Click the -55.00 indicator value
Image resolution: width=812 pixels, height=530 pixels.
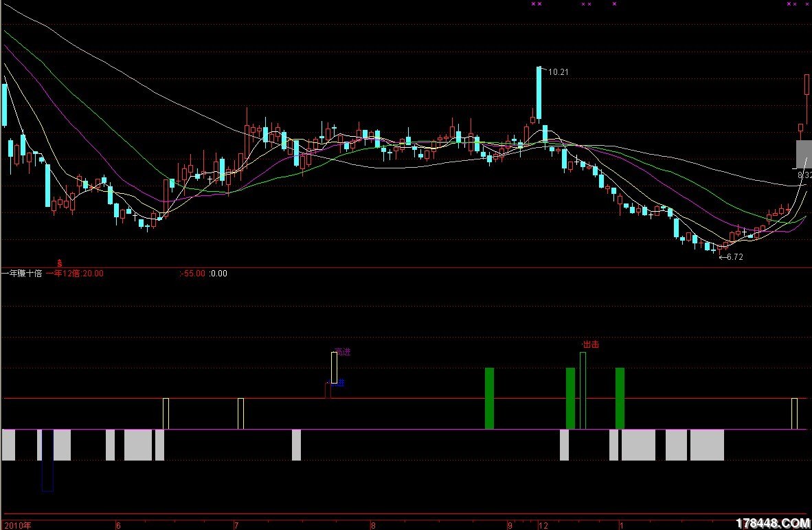click(x=193, y=274)
